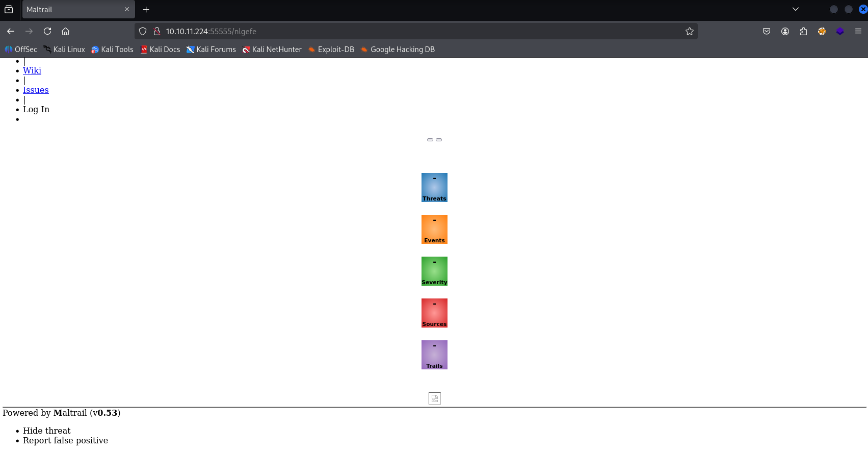Show the insecure connection padlock info
The width and height of the screenshot is (868, 451).
click(157, 31)
